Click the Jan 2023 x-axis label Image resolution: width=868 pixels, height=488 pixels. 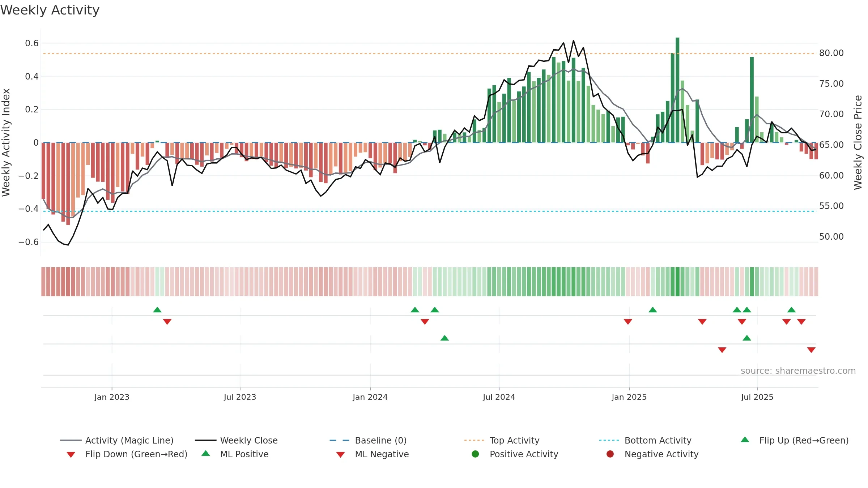tap(112, 397)
